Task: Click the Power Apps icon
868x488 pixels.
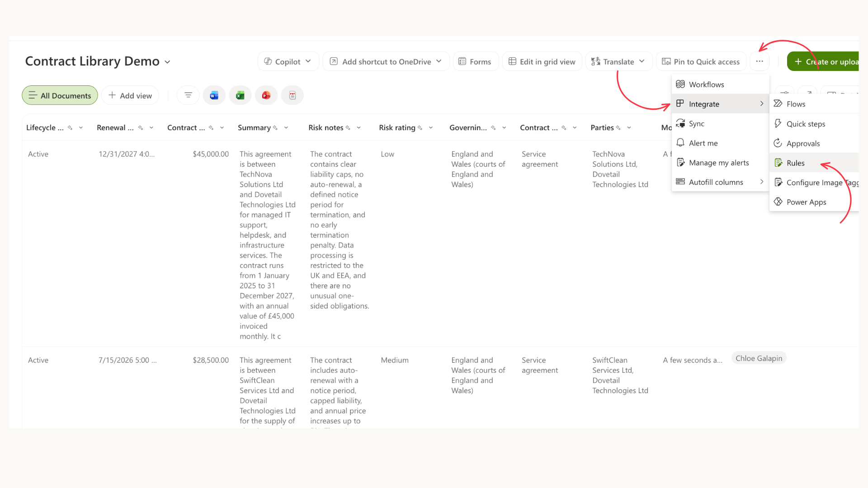Action: (x=778, y=202)
